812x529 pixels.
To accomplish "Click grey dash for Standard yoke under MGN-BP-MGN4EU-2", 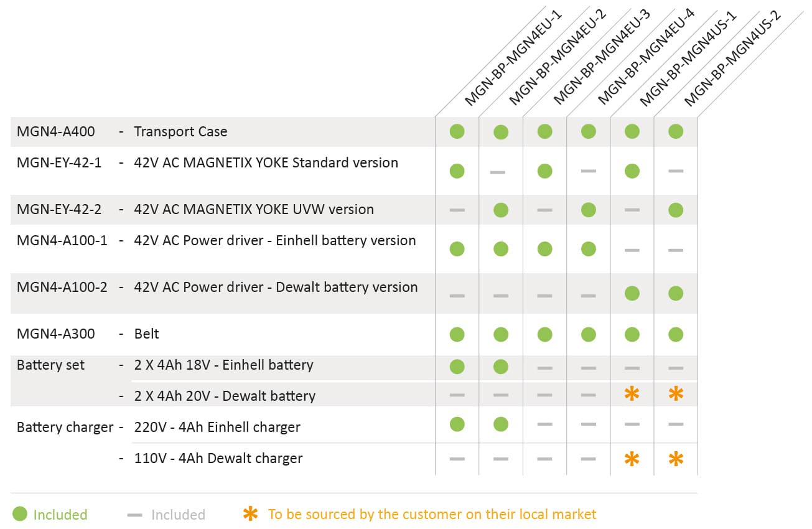I will tap(498, 171).
